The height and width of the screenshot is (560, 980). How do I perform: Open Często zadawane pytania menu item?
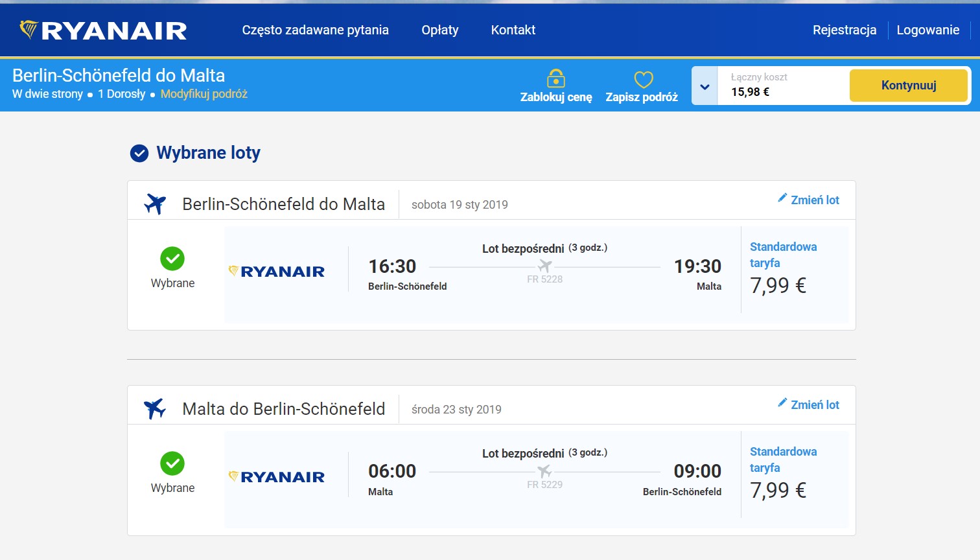tap(316, 30)
